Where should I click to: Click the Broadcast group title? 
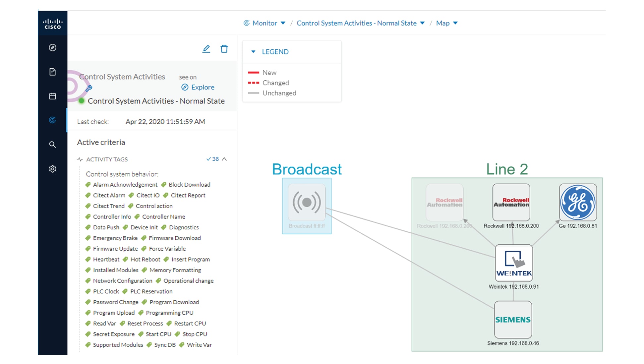[x=307, y=169]
